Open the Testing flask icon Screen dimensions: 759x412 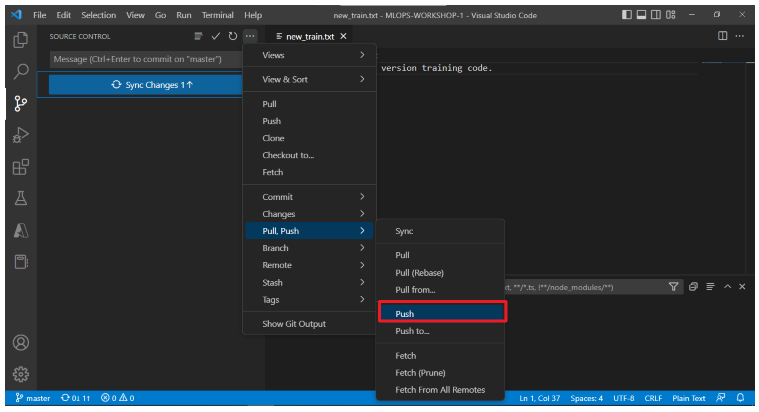[x=20, y=198]
